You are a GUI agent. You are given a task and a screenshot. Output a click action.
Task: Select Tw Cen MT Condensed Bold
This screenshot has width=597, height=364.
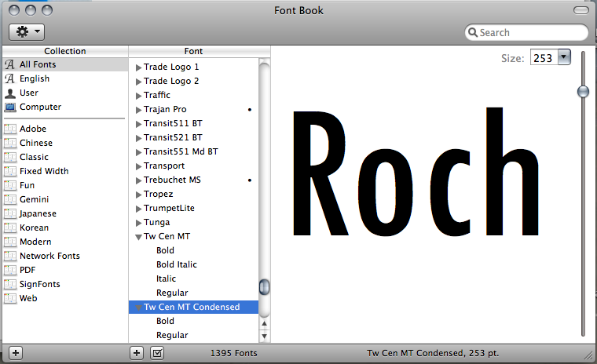165,321
